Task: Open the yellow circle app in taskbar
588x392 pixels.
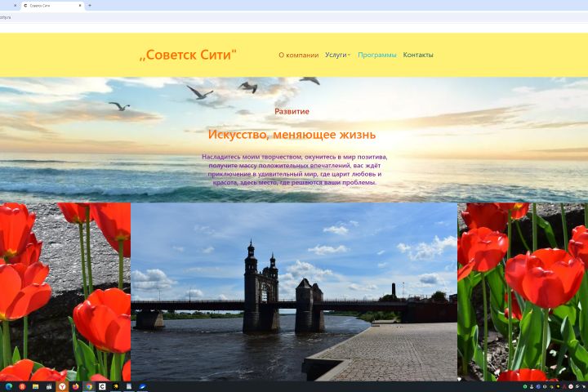Action: click(115, 387)
